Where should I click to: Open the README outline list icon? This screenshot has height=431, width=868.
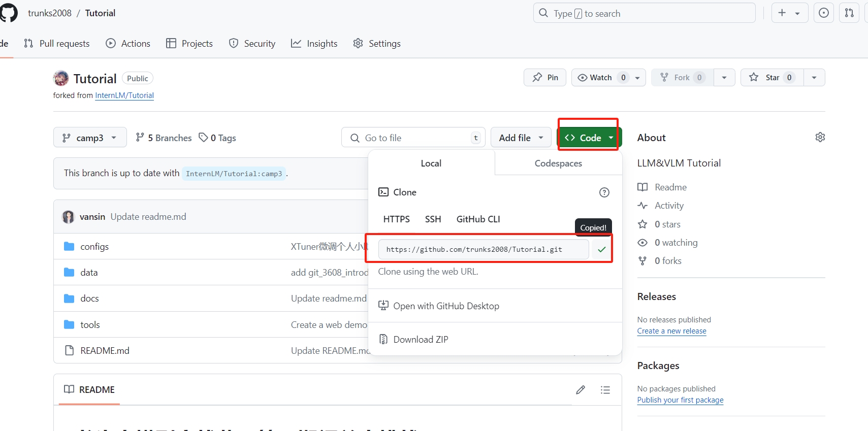click(x=605, y=390)
